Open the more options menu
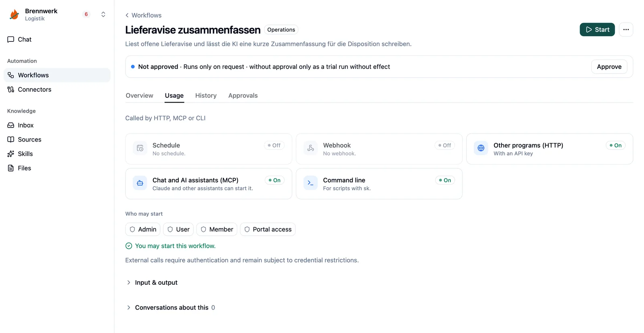Screen dimensions: 644x333 [x=626, y=29]
